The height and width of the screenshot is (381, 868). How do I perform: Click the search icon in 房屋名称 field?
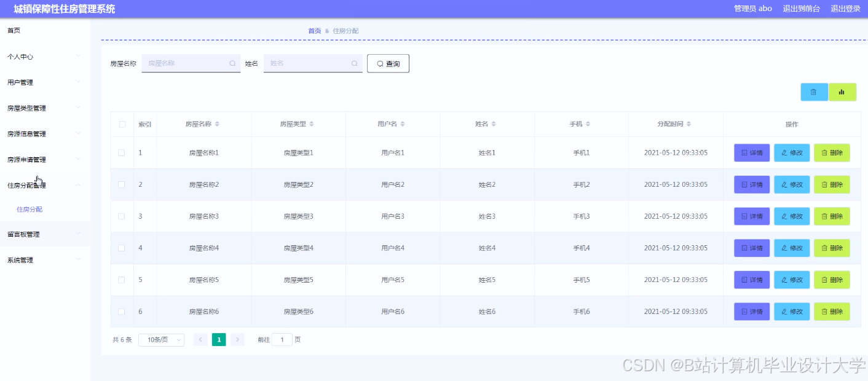point(232,63)
